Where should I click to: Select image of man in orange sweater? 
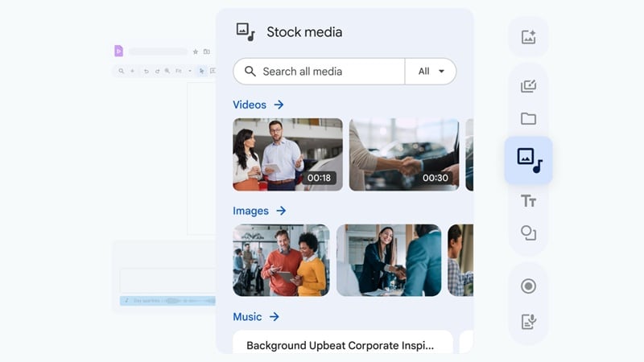[281, 260]
